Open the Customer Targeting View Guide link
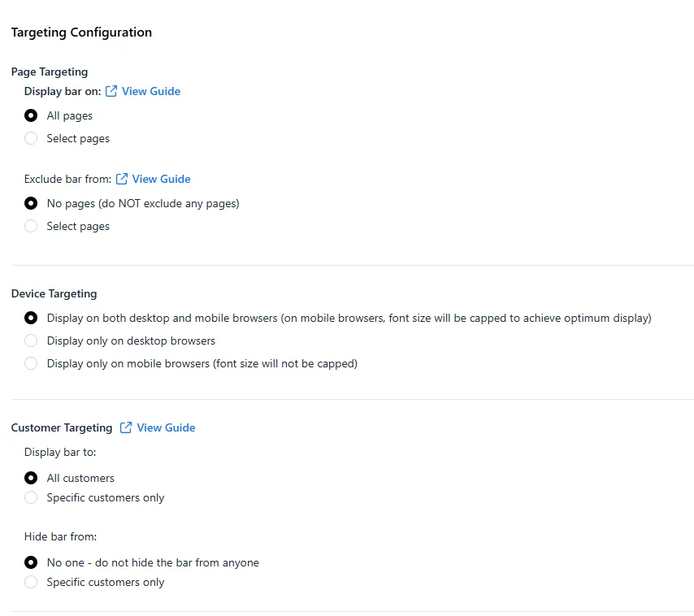 tap(166, 427)
